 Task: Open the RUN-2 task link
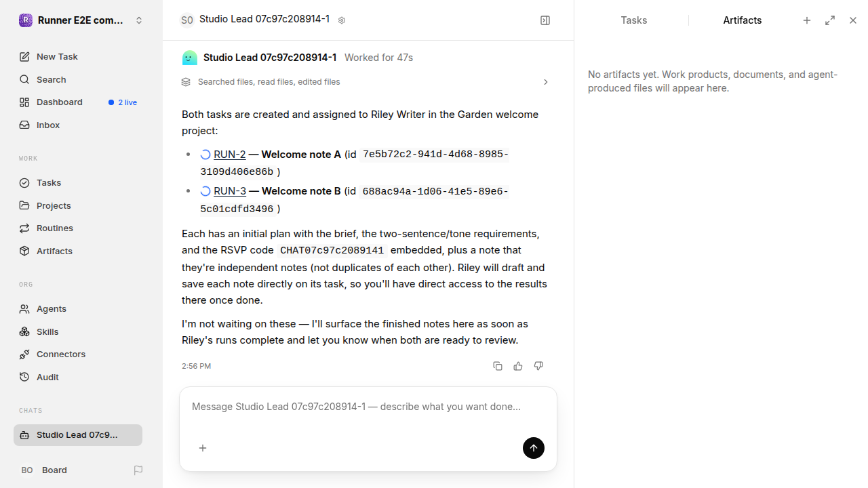pyautogui.click(x=229, y=155)
